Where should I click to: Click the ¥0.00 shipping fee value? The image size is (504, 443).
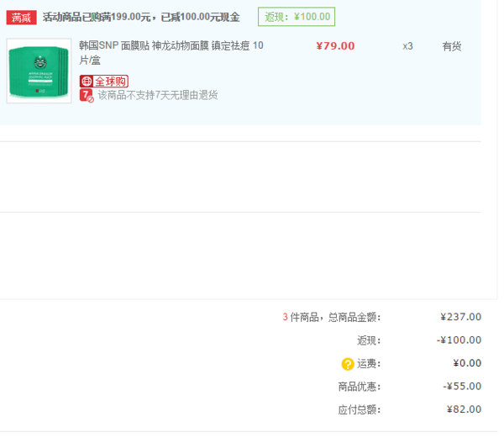[466, 364]
